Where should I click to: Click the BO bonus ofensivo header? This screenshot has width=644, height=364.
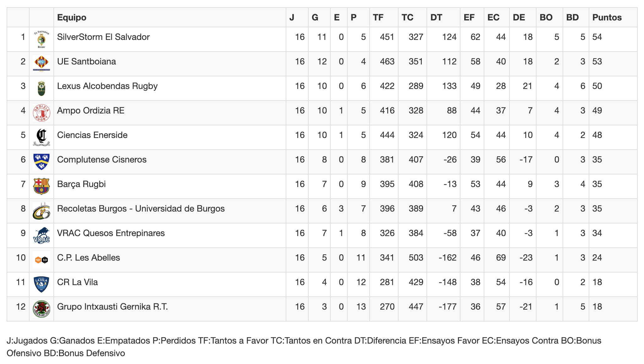tap(546, 17)
